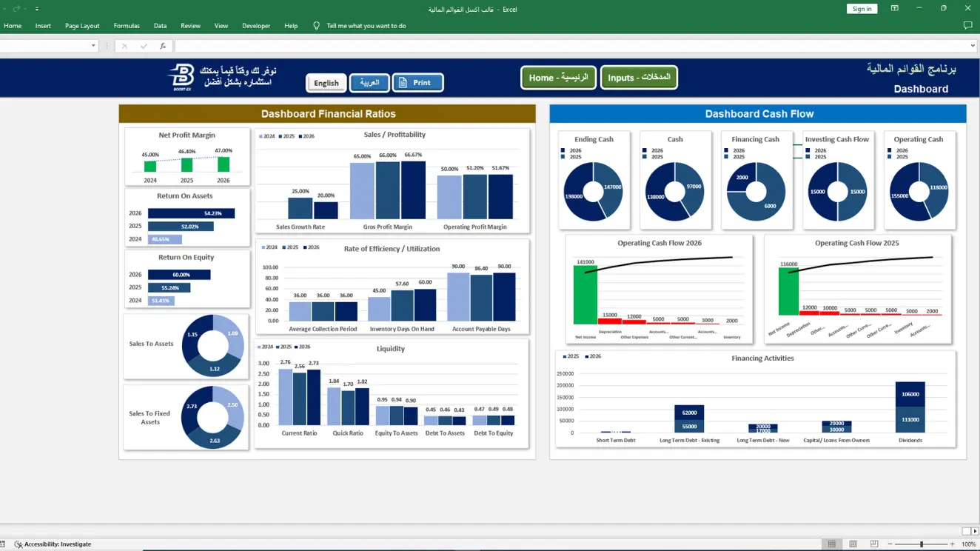Viewport: 980px width, 551px height.
Task: Click the Ribbon Display Options icon
Action: click(894, 9)
